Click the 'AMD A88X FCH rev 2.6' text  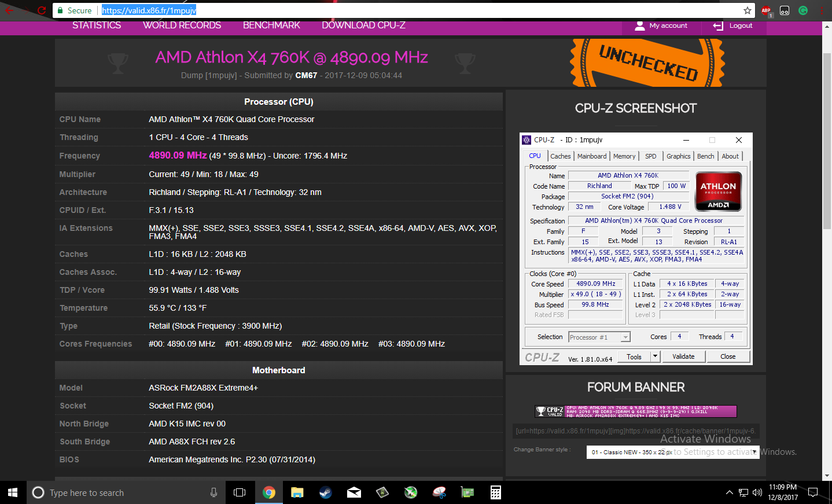click(x=192, y=442)
